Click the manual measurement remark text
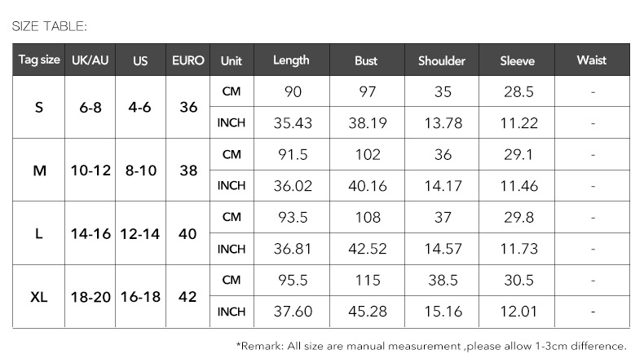This screenshot has height=363, width=644. click(431, 346)
